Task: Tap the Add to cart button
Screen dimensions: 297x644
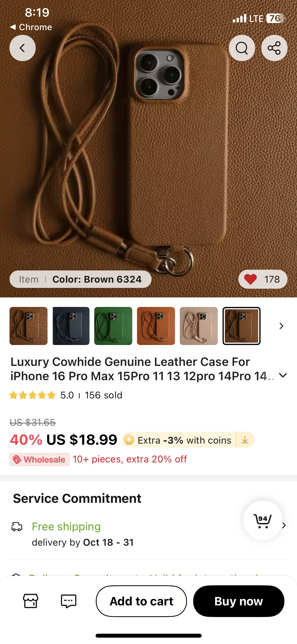Action: click(141, 601)
